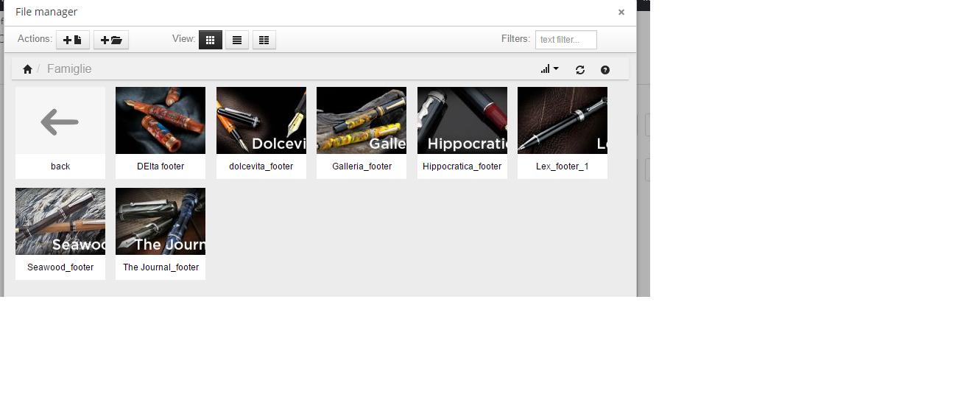Close the File manager dialog
The height and width of the screenshot is (400, 980).
click(x=621, y=12)
